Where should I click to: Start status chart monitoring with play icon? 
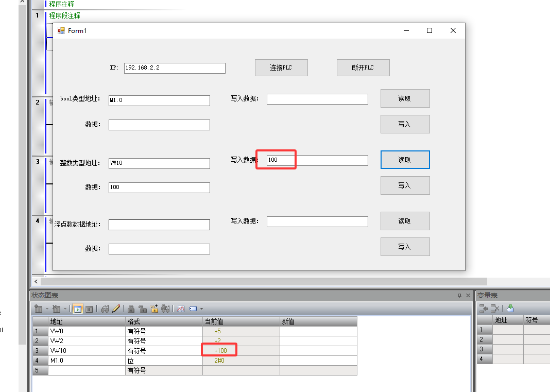tap(78, 309)
